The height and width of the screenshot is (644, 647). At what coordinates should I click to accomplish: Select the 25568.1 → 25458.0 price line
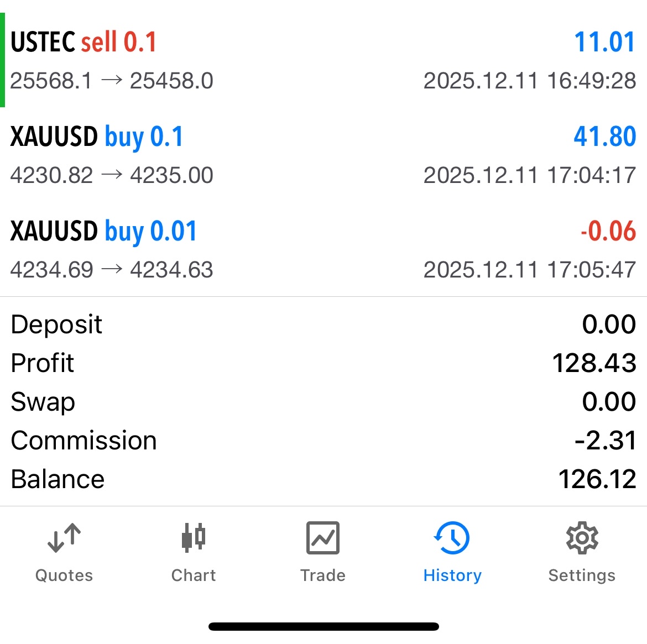[x=112, y=81]
